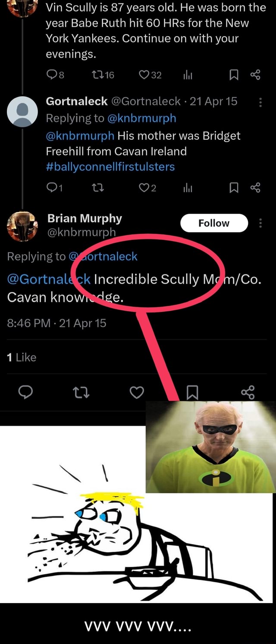Click the #ballyconnellfirstulsters hashtag

coord(110,166)
